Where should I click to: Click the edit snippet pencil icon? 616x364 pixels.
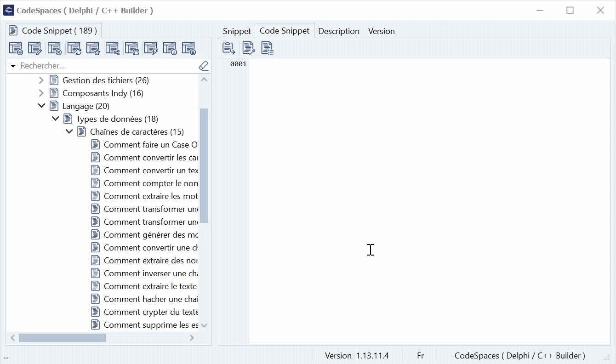[35, 48]
